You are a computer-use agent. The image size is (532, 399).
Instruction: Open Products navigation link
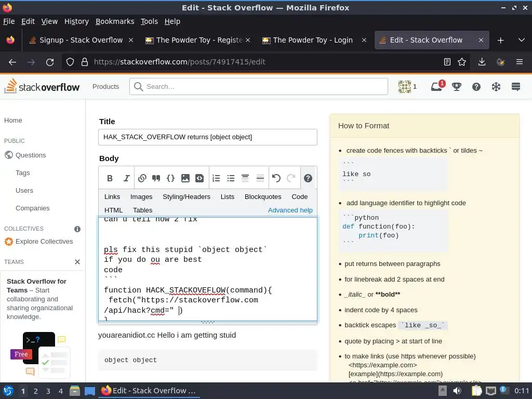click(105, 87)
